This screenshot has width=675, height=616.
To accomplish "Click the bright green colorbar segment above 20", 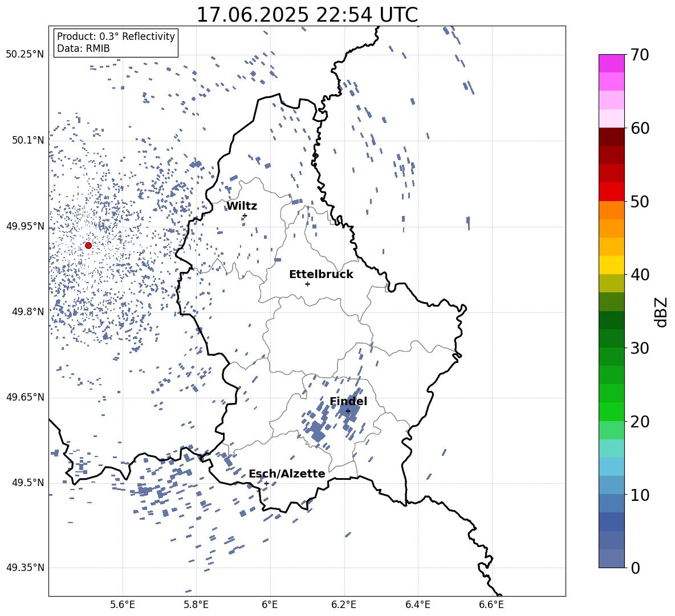I will pyautogui.click(x=611, y=411).
